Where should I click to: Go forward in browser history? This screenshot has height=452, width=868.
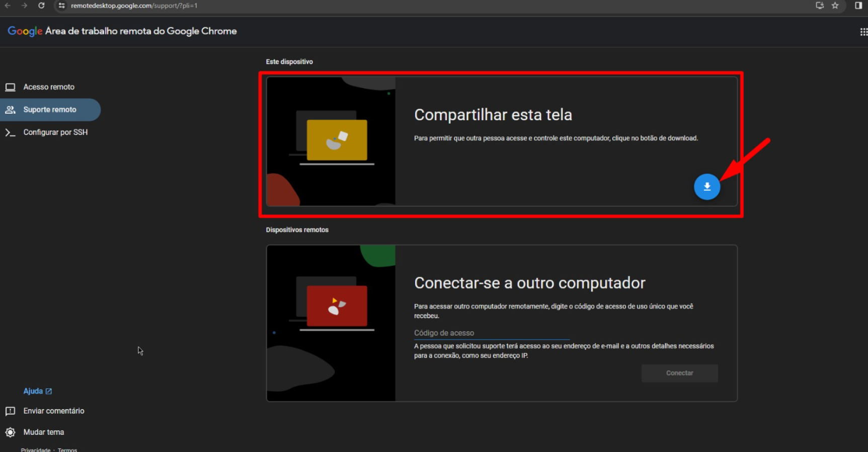click(x=24, y=6)
